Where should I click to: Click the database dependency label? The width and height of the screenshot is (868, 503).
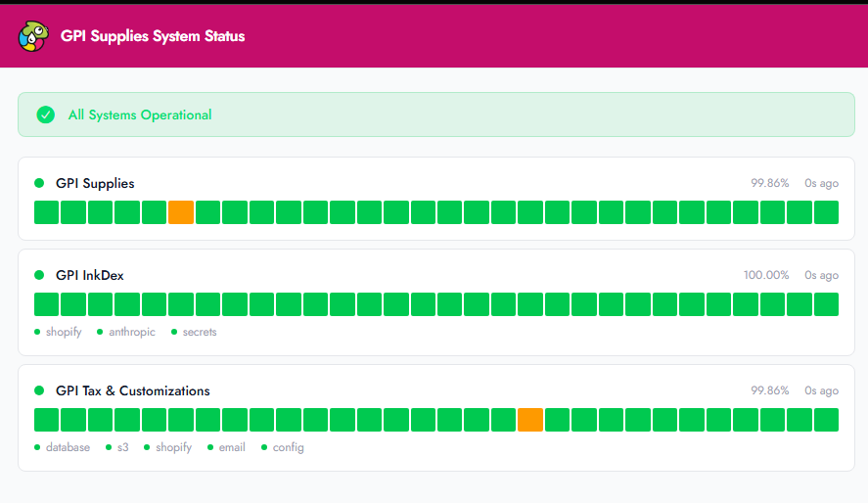pos(68,447)
